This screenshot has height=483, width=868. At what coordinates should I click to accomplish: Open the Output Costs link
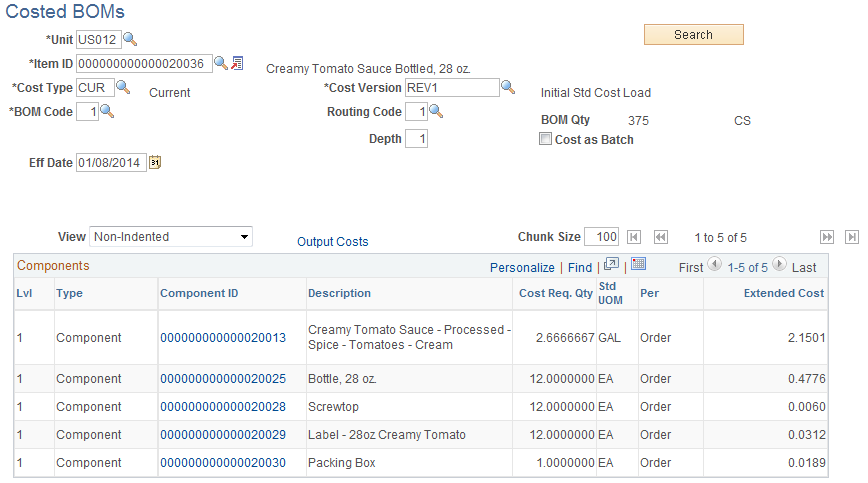[333, 242]
